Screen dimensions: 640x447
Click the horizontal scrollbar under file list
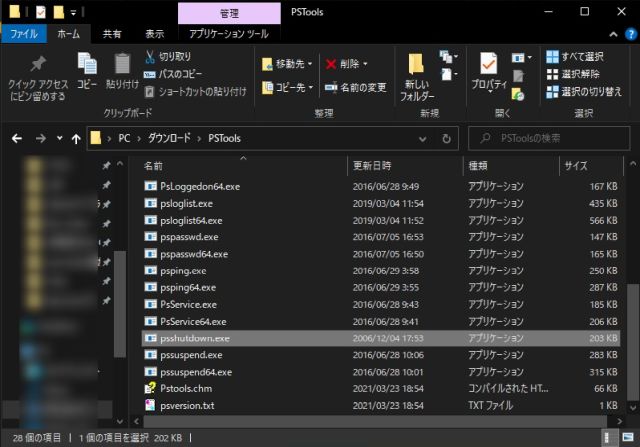tap(375, 421)
